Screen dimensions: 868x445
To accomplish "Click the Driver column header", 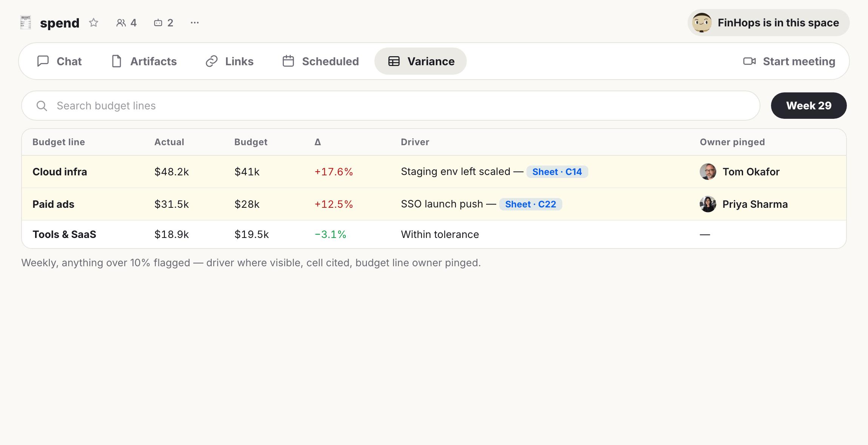I will [415, 142].
